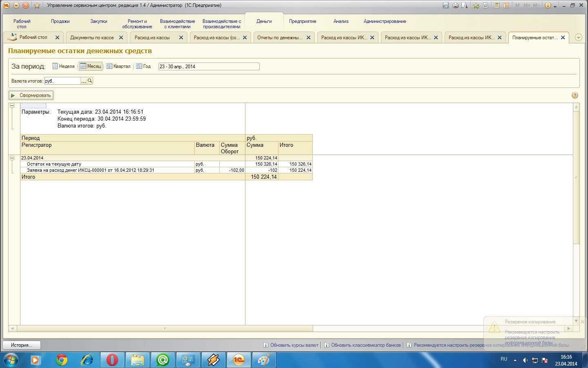Click the help question mark icon
Image resolution: width=588 pixels, height=368 pixels.
[x=575, y=95]
